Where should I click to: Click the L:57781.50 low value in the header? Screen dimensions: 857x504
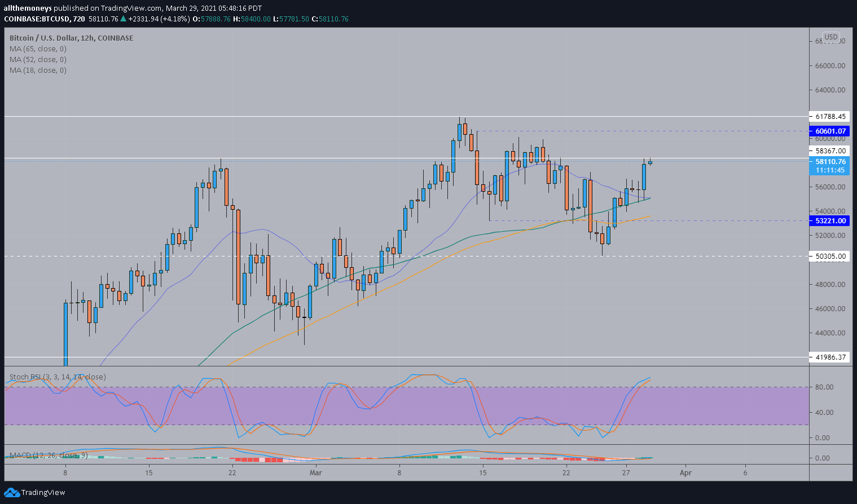pos(291,19)
